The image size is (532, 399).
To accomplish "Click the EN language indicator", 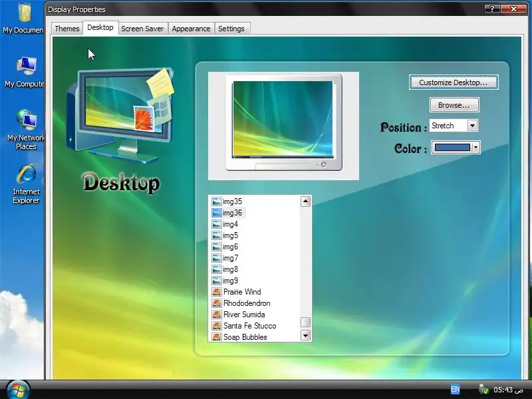I will [455, 389].
